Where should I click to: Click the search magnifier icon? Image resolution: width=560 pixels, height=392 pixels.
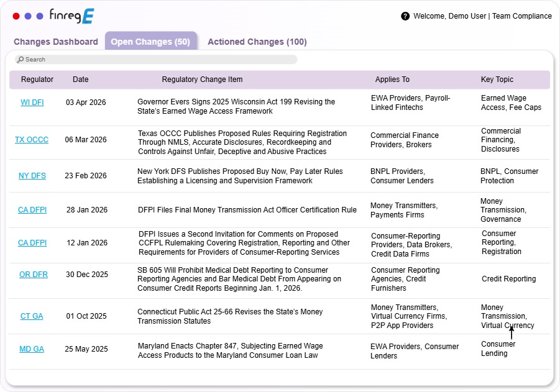click(x=21, y=60)
